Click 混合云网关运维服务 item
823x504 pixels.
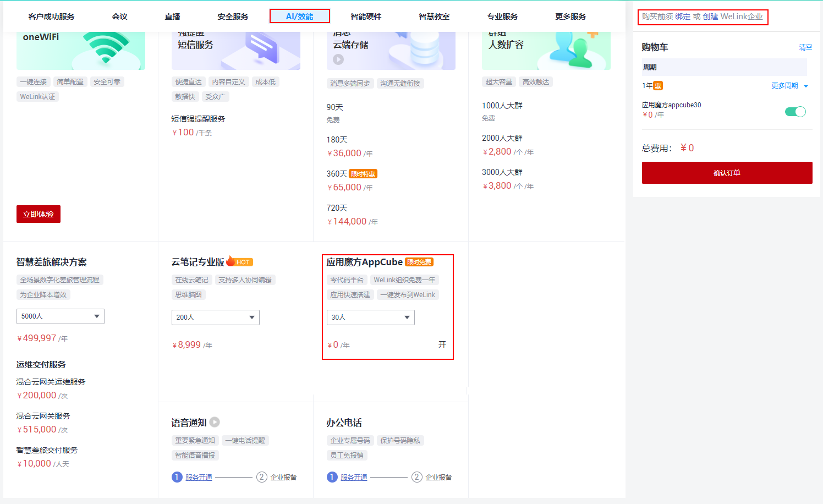[51, 382]
